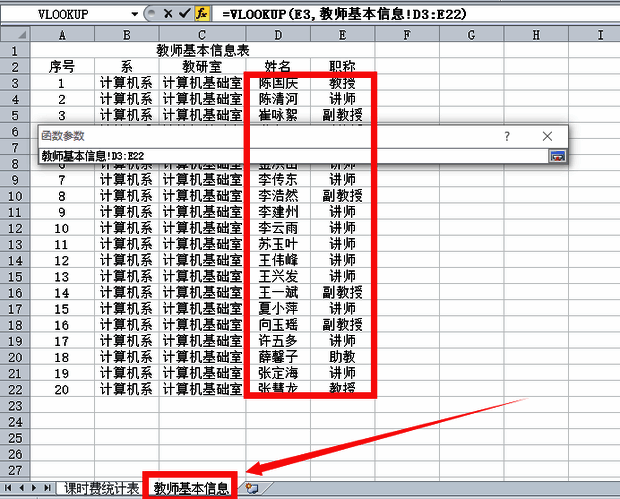Viewport: 620px width, 499px height.
Task: Switch to the 课时费统计表 sheet tab
Action: click(x=101, y=488)
